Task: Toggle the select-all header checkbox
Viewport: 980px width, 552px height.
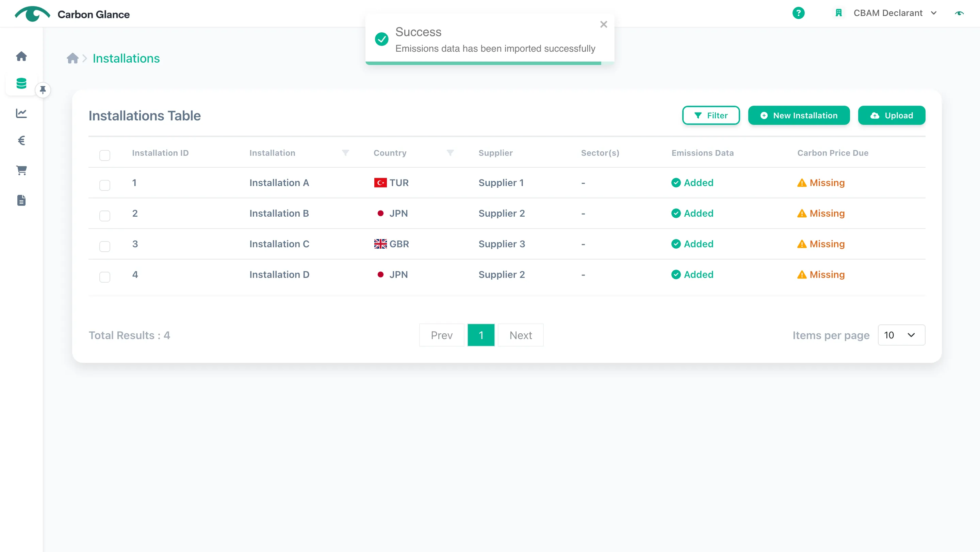Action: 104,155
